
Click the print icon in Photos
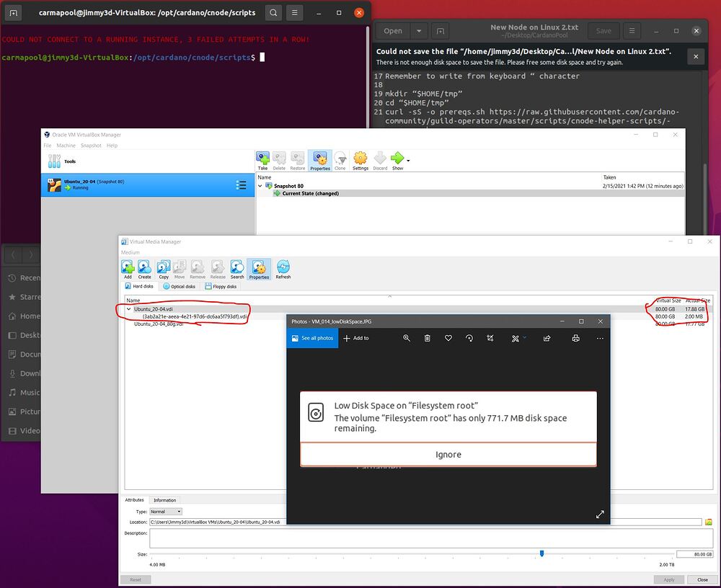tap(575, 338)
